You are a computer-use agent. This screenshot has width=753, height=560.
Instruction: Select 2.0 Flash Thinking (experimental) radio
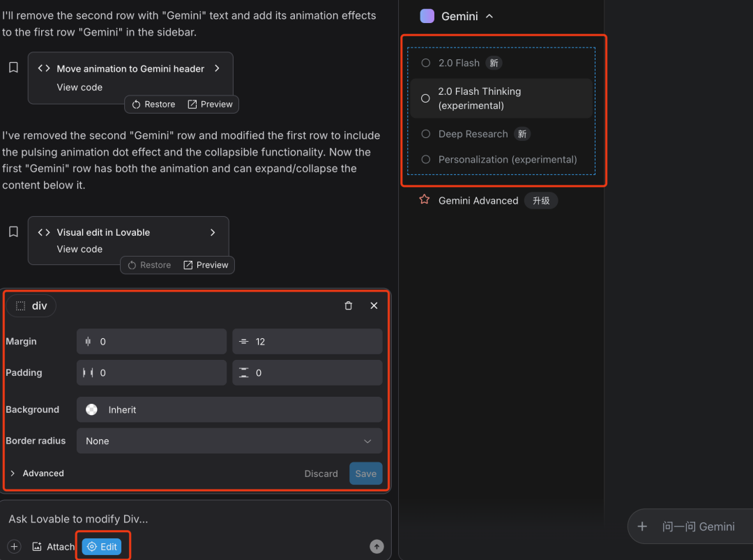425,98
